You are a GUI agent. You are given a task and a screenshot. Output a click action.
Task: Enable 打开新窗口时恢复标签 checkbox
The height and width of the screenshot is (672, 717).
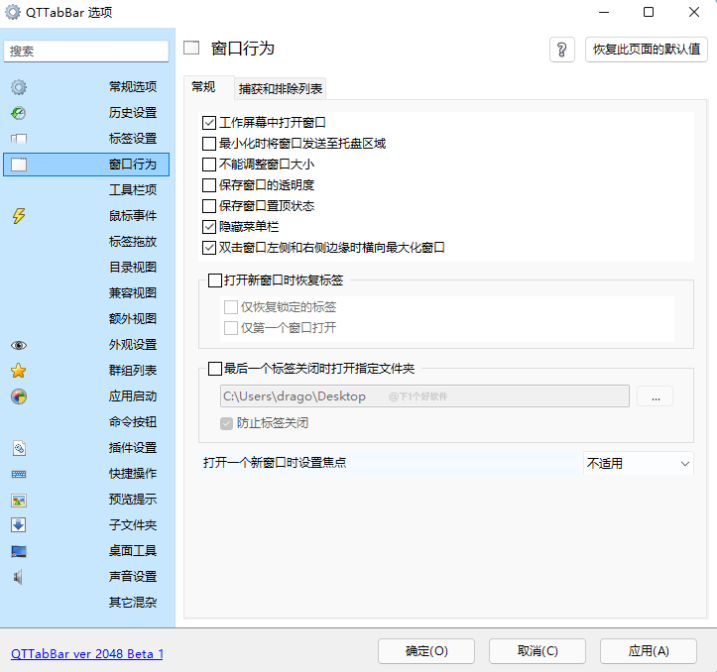pos(215,280)
